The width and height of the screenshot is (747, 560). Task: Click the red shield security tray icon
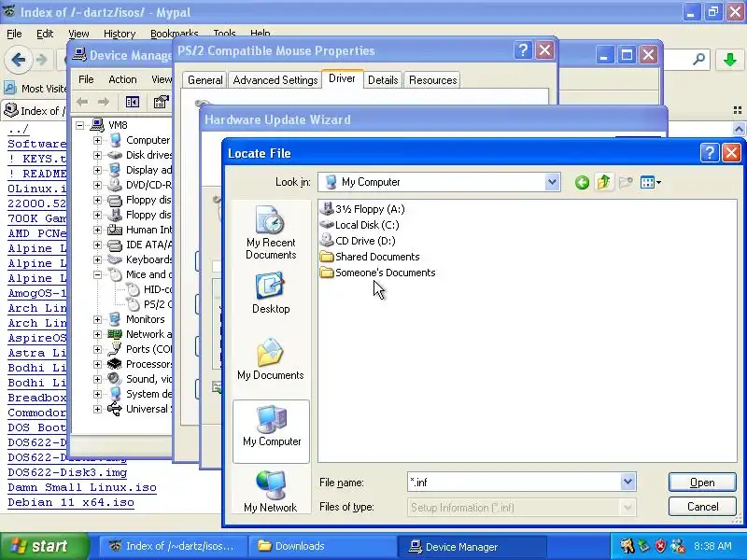660,546
